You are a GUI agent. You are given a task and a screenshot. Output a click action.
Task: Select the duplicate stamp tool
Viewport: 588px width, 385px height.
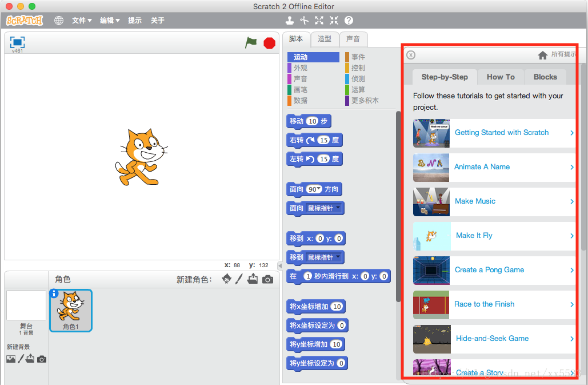290,20
